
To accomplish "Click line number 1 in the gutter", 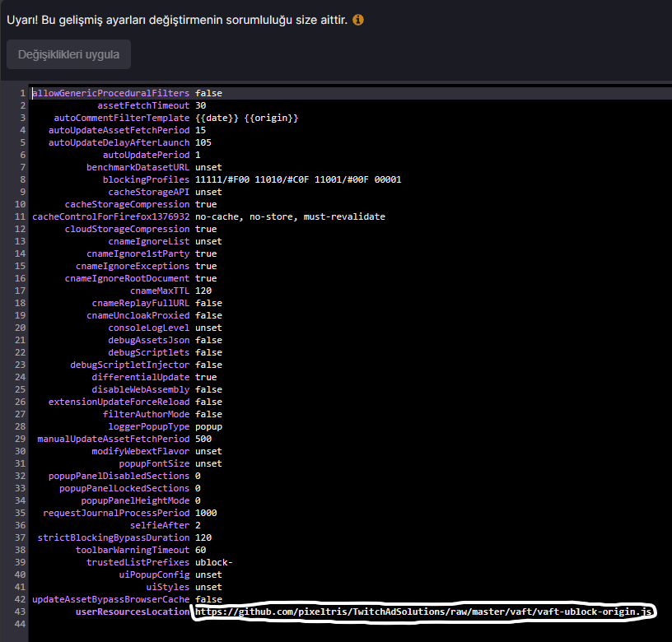I will point(23,93).
